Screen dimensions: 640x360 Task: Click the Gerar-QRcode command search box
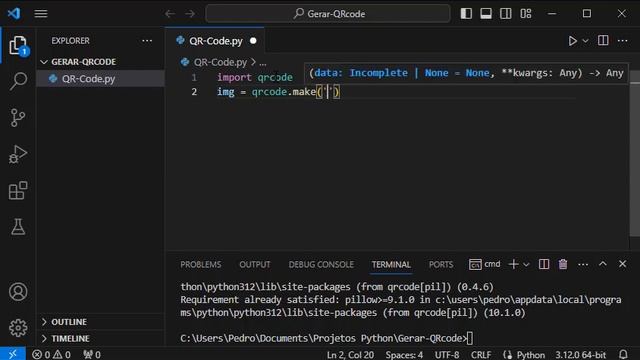[328, 14]
